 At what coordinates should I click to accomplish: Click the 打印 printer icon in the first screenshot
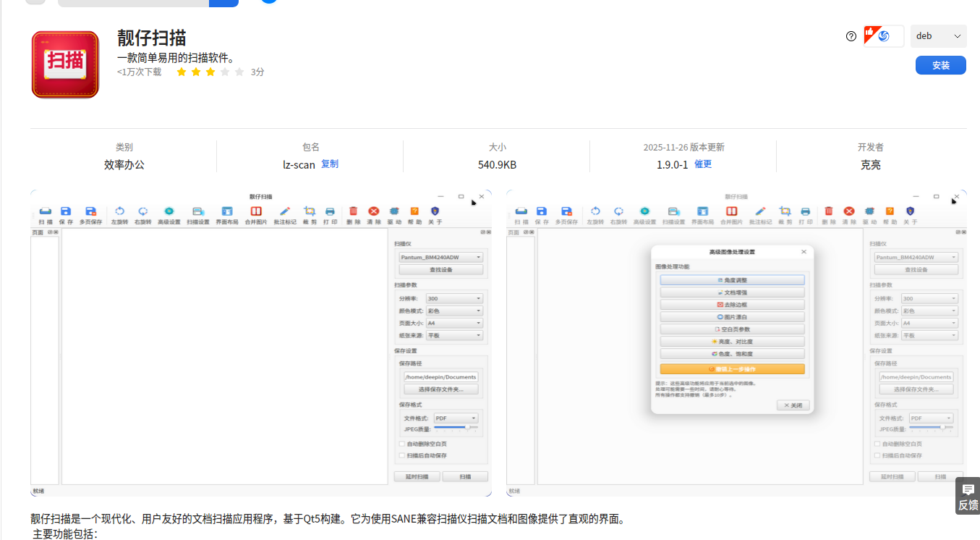(x=330, y=211)
